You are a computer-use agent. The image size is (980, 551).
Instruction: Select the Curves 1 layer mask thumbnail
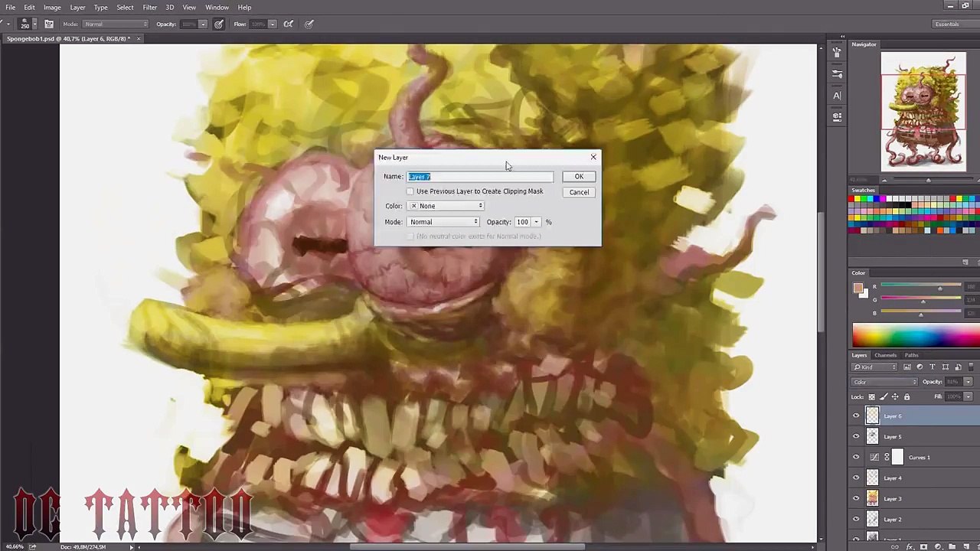point(897,458)
